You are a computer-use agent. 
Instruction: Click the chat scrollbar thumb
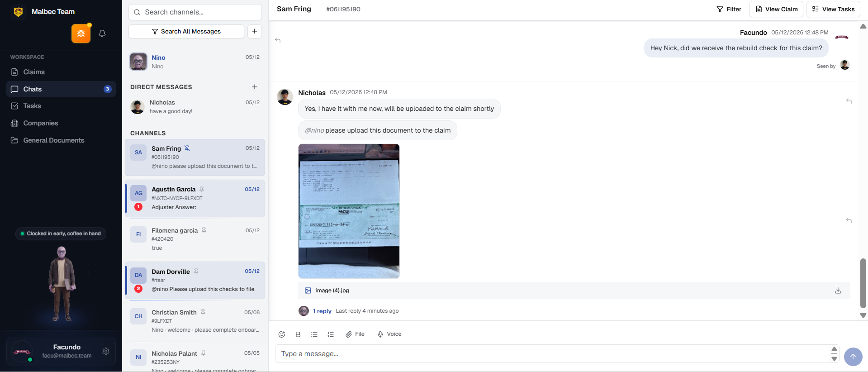point(863,283)
